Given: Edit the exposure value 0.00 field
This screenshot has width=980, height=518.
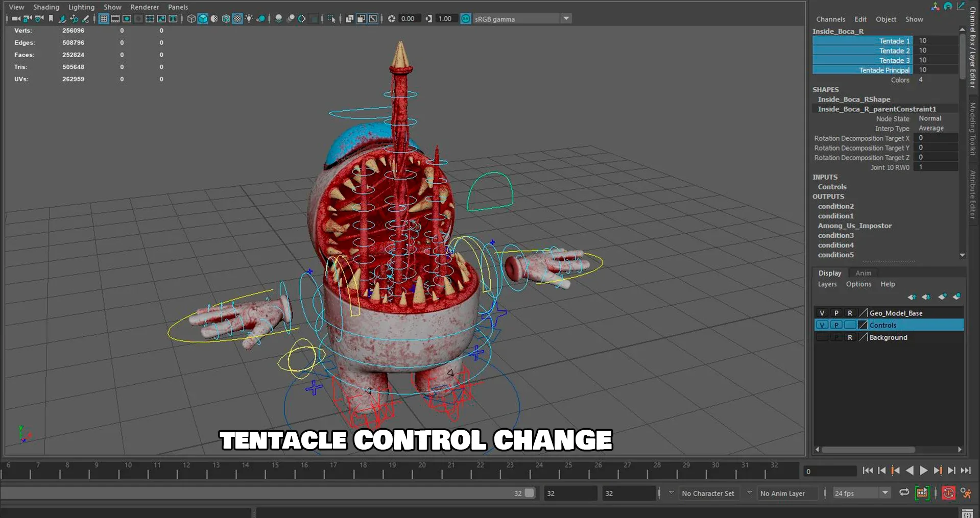Looking at the screenshot, I should tap(410, 19).
